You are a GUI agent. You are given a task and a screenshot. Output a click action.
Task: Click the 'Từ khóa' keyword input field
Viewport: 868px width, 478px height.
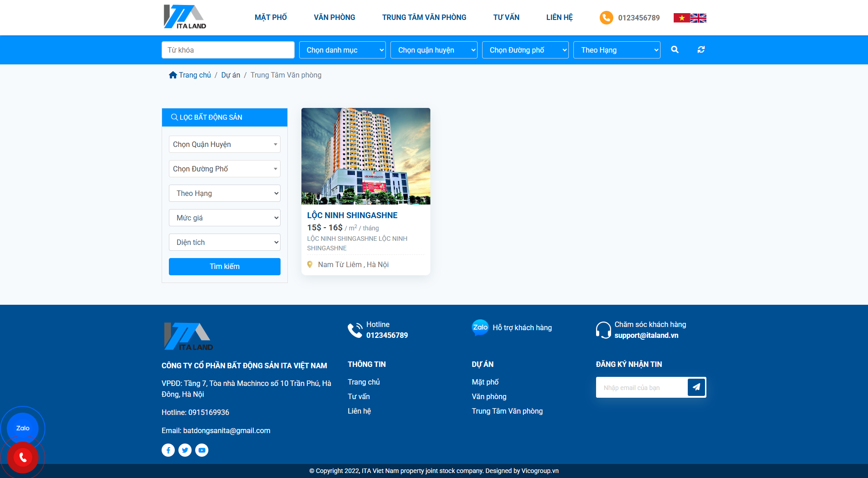point(228,50)
